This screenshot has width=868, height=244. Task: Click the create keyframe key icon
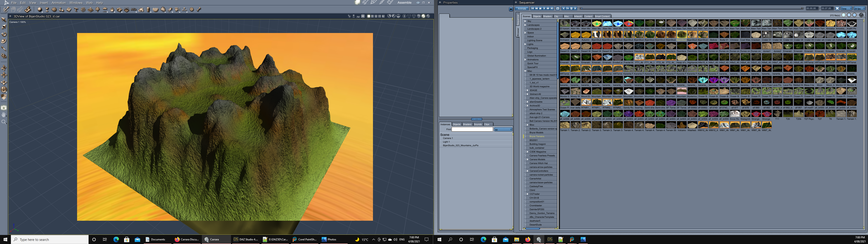tap(567, 8)
